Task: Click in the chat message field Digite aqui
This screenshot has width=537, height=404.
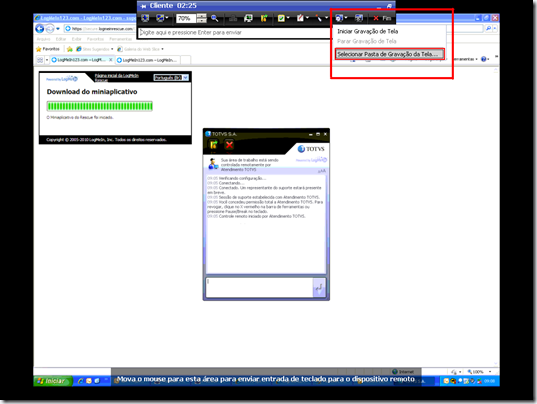Action: [235, 33]
